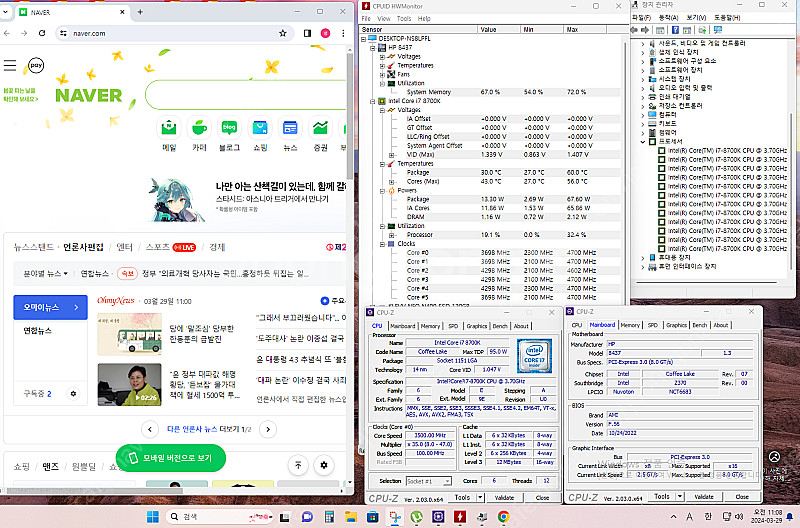The height and width of the screenshot is (528, 800).
Task: Click scan hardware monitor icon in Device Manager toolbar
Action: click(718, 30)
